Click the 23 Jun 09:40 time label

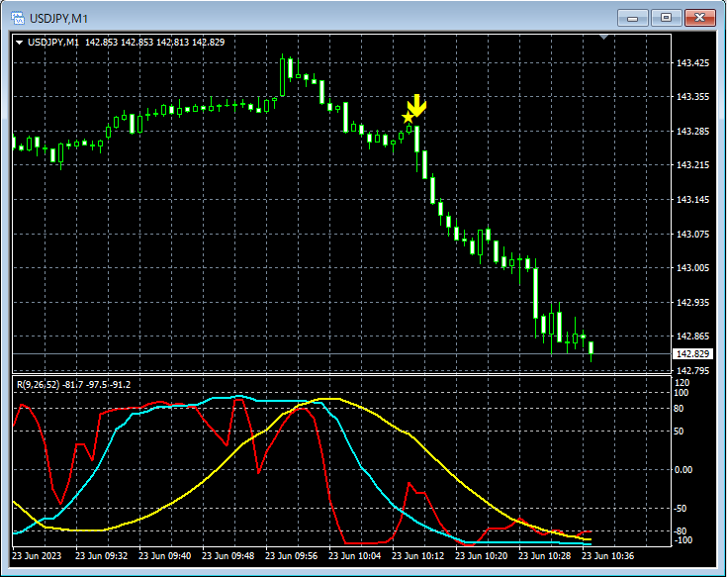(165, 555)
